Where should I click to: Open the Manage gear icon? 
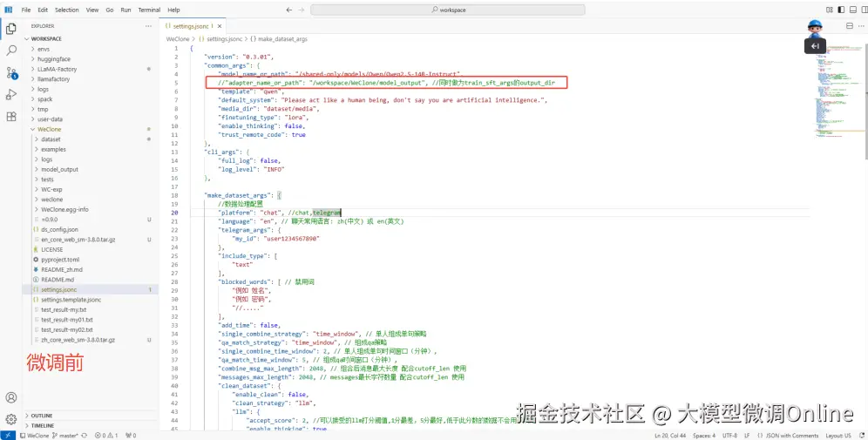click(11, 419)
